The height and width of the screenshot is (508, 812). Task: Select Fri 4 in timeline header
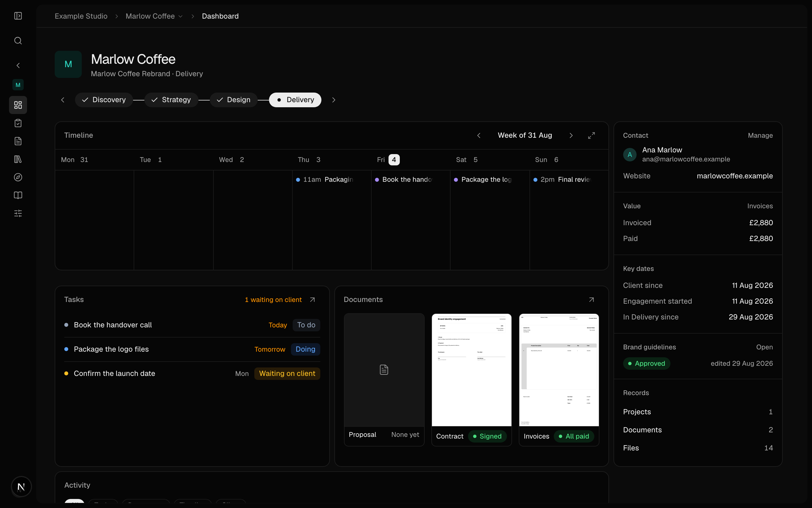388,159
